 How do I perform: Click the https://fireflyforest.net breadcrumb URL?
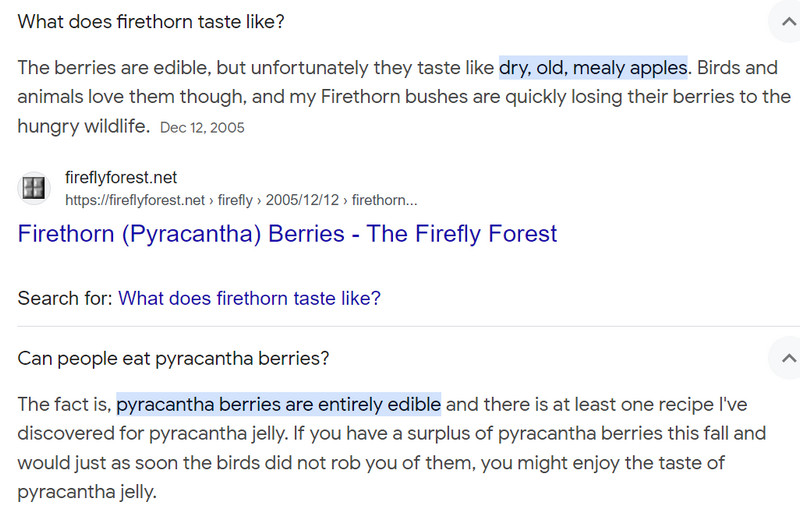point(133,200)
